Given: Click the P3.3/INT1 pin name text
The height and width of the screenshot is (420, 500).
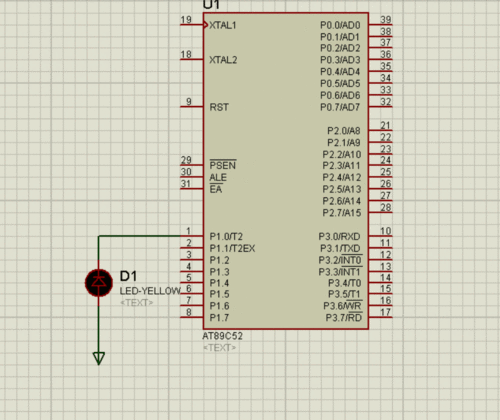Looking at the screenshot, I should click(x=340, y=272).
